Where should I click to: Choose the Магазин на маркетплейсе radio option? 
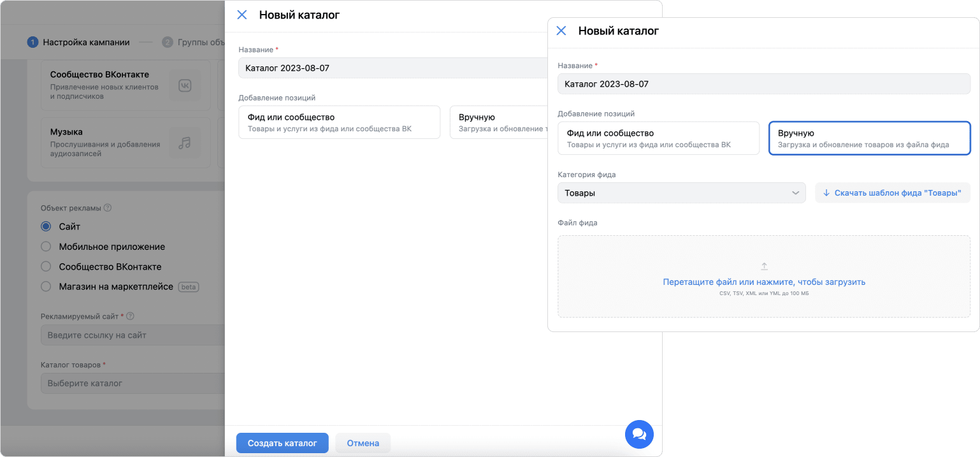point(46,287)
